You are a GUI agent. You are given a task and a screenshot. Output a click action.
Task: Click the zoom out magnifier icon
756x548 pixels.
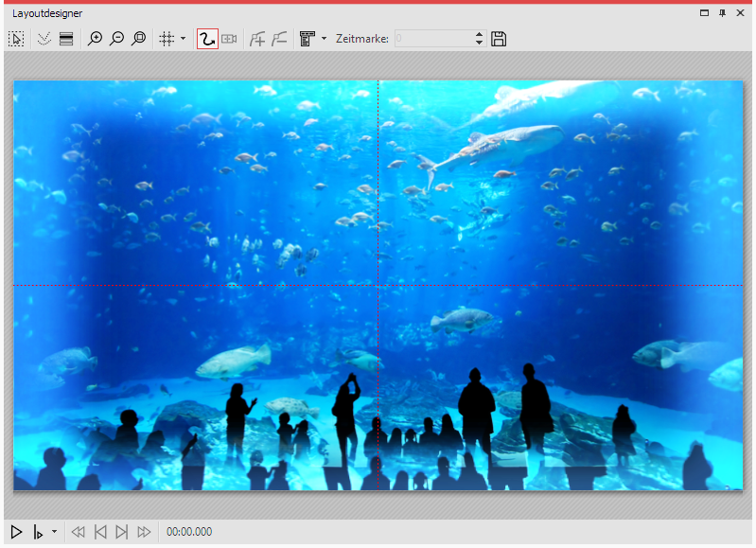tap(116, 39)
